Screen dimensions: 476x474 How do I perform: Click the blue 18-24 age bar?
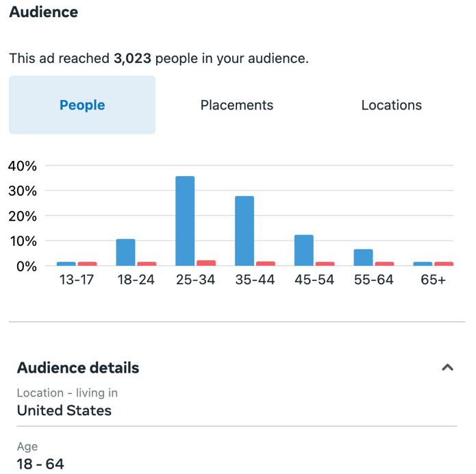click(125, 252)
